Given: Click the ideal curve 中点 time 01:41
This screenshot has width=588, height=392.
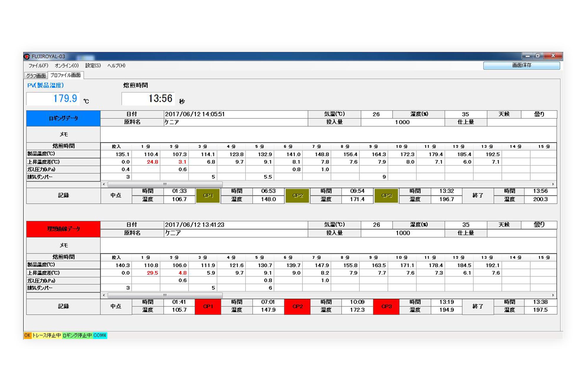Looking at the screenshot, I should pyautogui.click(x=179, y=302).
